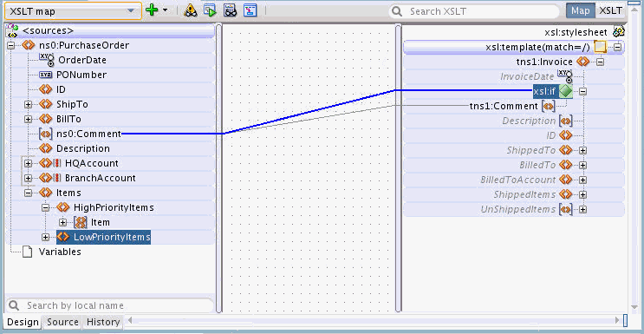This screenshot has width=644, height=334.
Task: Click the fourth toolbar sigma icon
Action: [x=250, y=10]
